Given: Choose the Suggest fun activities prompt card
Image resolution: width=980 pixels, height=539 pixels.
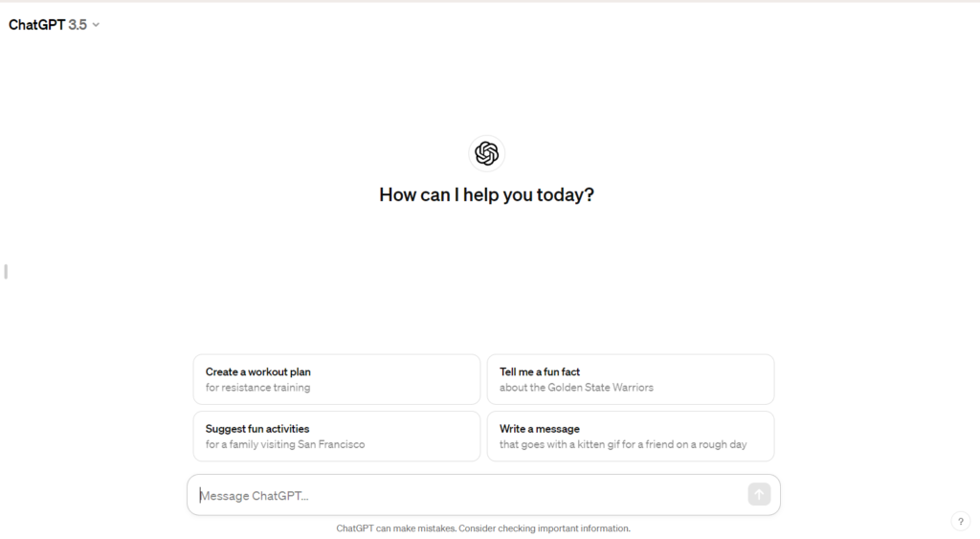Looking at the screenshot, I should click(x=337, y=437).
